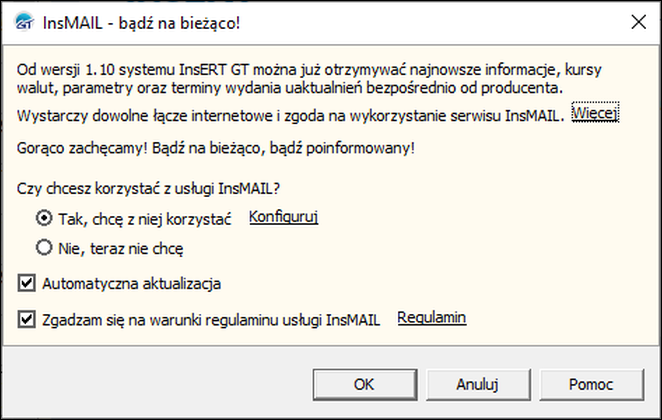Screen dimensions: 662x420
Task: Uncheck the 'Zgadzam się na warunki' checkbox
Action: [x=27, y=319]
